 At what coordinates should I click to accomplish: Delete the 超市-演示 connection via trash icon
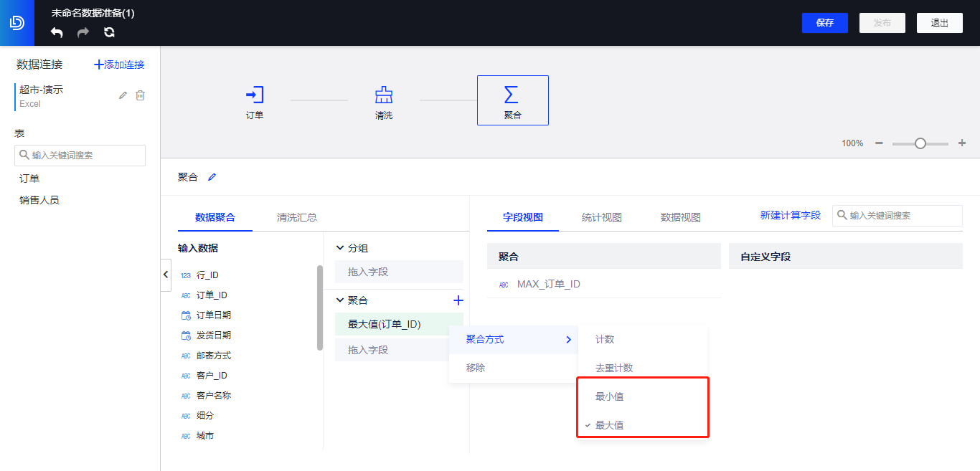tap(140, 94)
